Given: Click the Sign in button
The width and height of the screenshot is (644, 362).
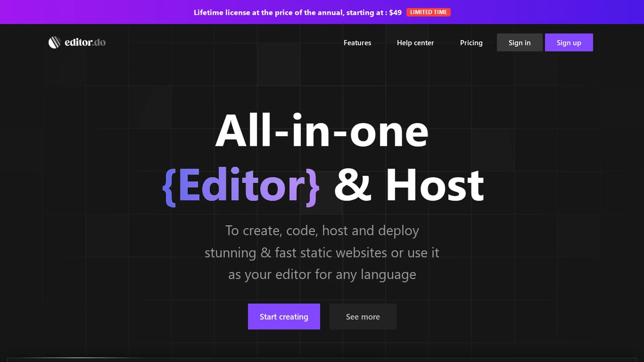Looking at the screenshot, I should pos(519,43).
